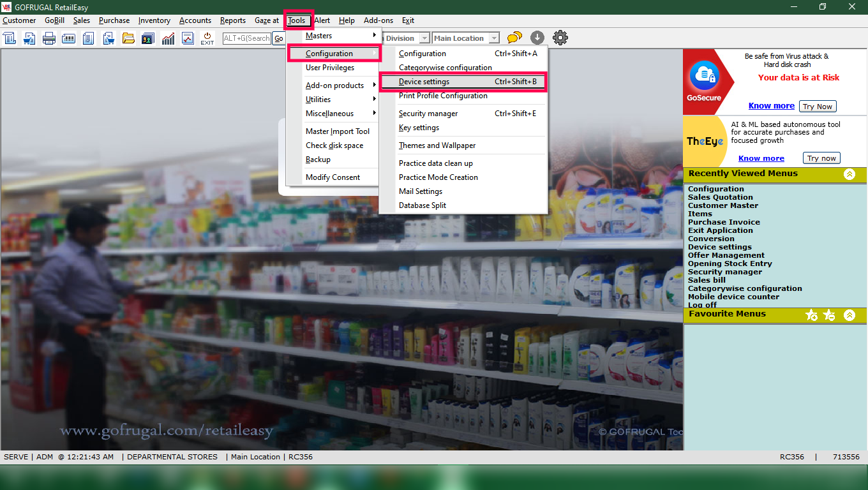Click the printer icon in the toolbar
The image size is (868, 490).
click(49, 38)
